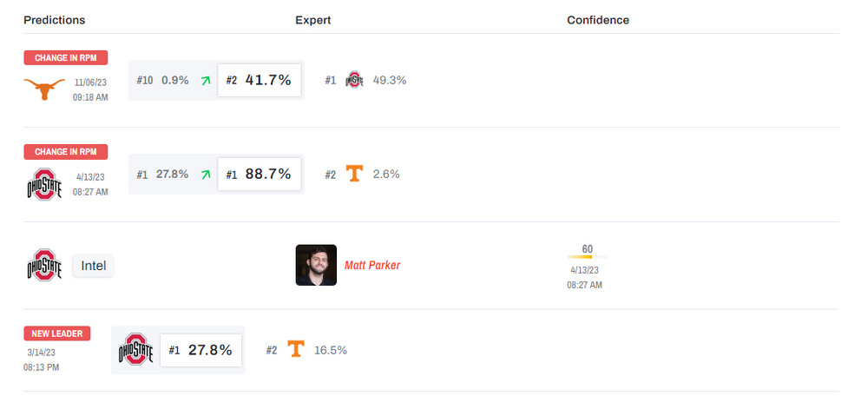
Task: Select the Predictions column header
Action: pos(55,20)
